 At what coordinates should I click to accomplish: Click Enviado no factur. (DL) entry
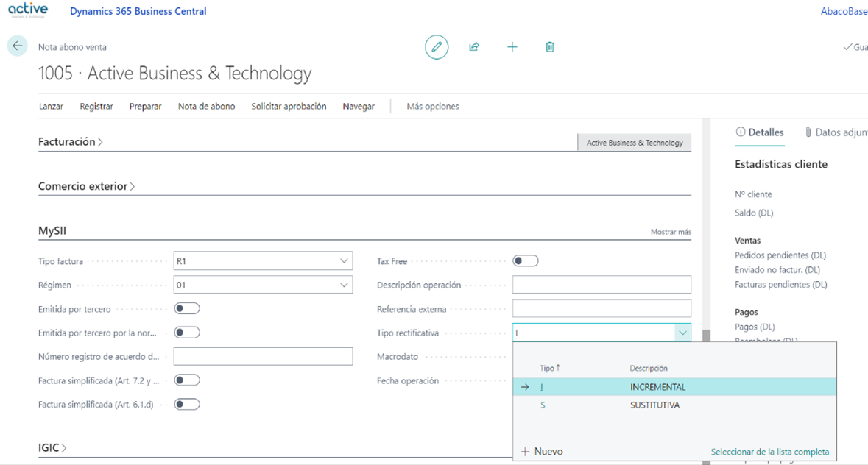[777, 270]
